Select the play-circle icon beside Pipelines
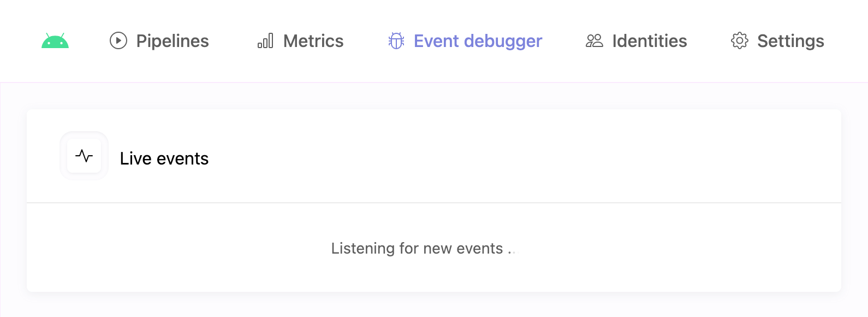 pyautogui.click(x=118, y=40)
